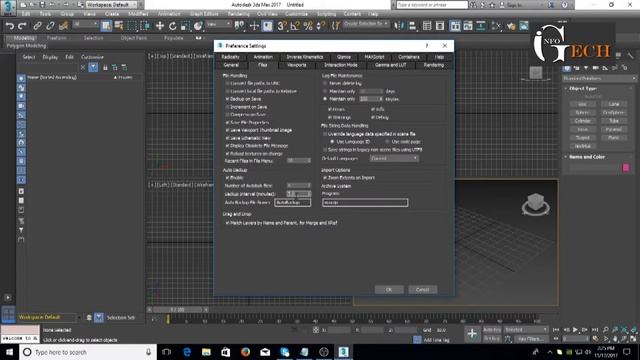Open the Render Setup teapot icon
The width and height of the screenshot is (640, 360).
pyautogui.click(x=511, y=26)
